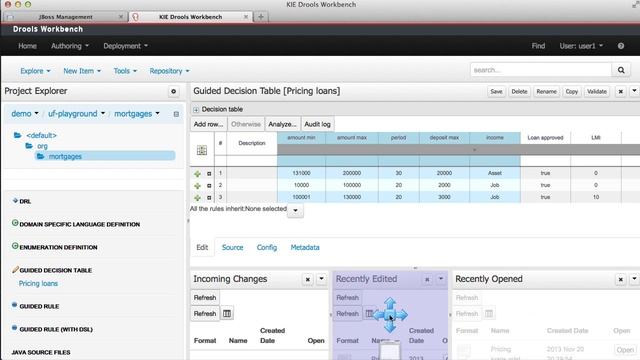Click top Refresh button in Incoming Changes
The image size is (640, 360).
click(205, 298)
